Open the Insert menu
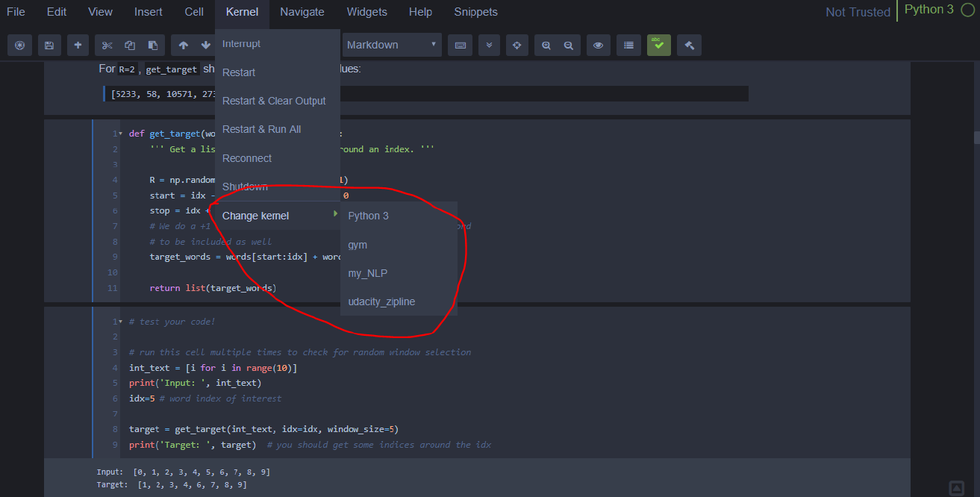This screenshot has height=497, width=980. (149, 12)
